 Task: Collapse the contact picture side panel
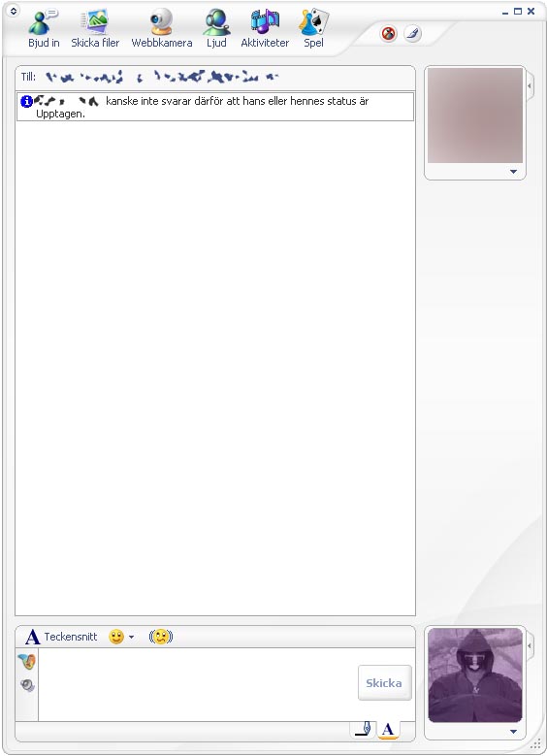pyautogui.click(x=530, y=85)
